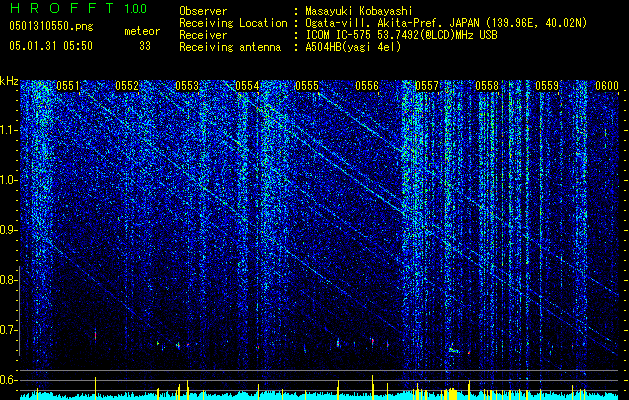The image size is (629, 400).
Task: Click the 0552 time marker
Action: pos(127,86)
